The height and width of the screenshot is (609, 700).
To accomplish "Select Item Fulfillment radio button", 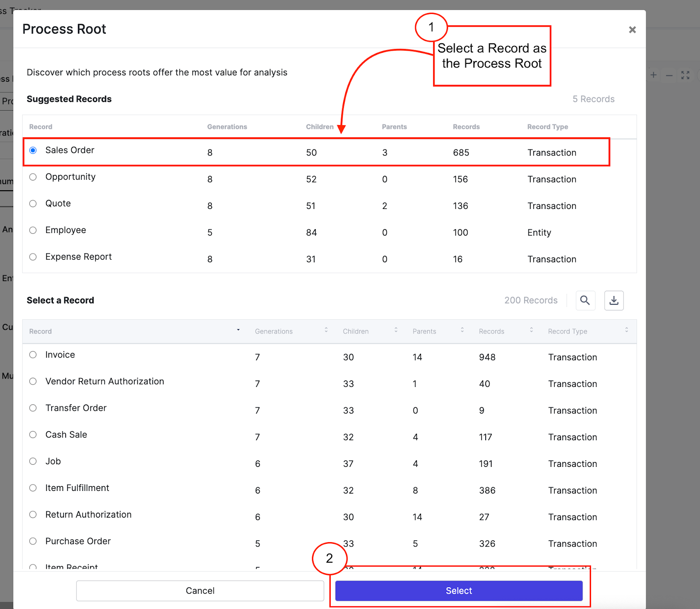I will [33, 488].
